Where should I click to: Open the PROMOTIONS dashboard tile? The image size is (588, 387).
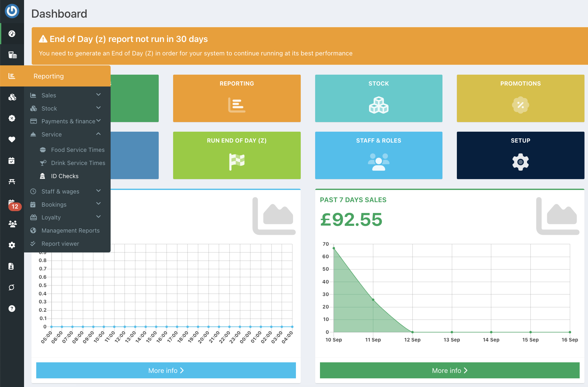tap(520, 98)
